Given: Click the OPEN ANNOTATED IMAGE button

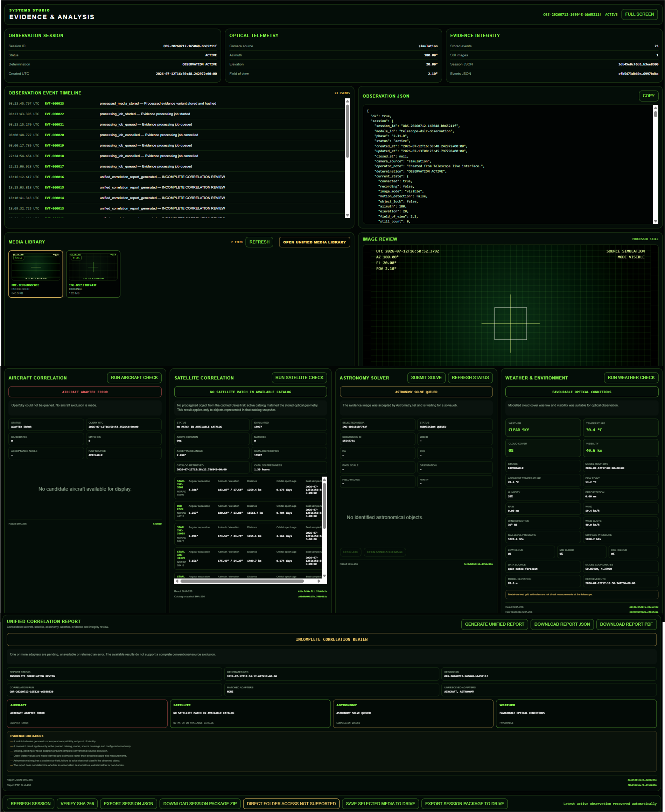Looking at the screenshot, I should pyautogui.click(x=385, y=552).
